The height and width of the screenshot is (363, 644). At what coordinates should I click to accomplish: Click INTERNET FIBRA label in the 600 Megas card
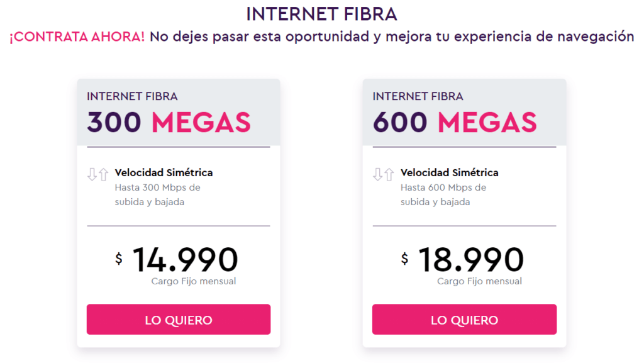[x=418, y=96]
